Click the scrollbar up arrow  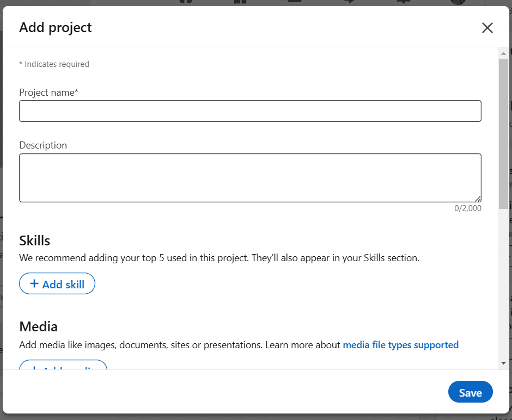[503, 53]
